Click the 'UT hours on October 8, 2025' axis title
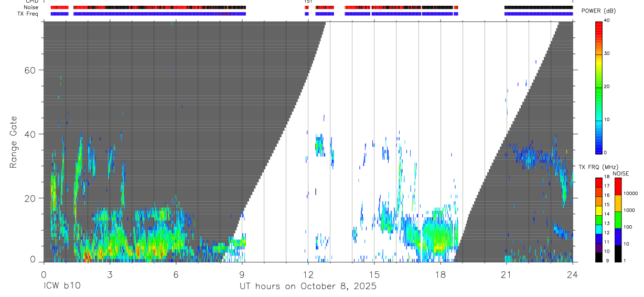Image resolution: width=644 pixels, height=297 pixels. (308, 287)
